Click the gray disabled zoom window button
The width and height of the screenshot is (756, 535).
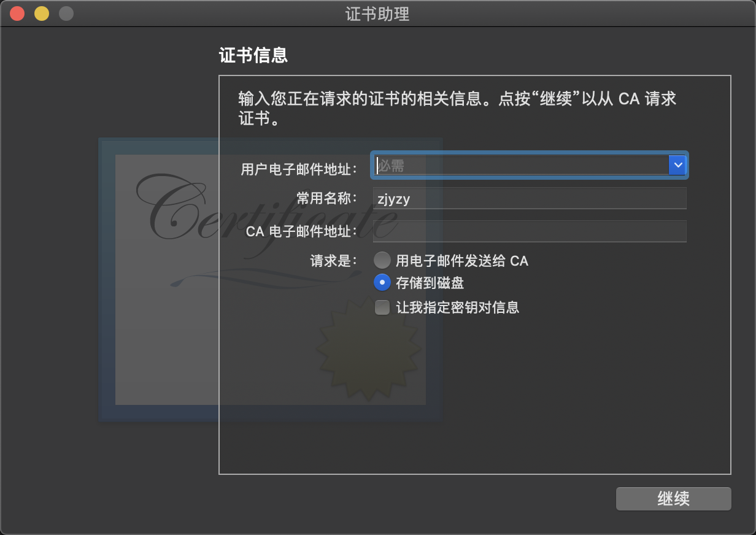(x=66, y=13)
